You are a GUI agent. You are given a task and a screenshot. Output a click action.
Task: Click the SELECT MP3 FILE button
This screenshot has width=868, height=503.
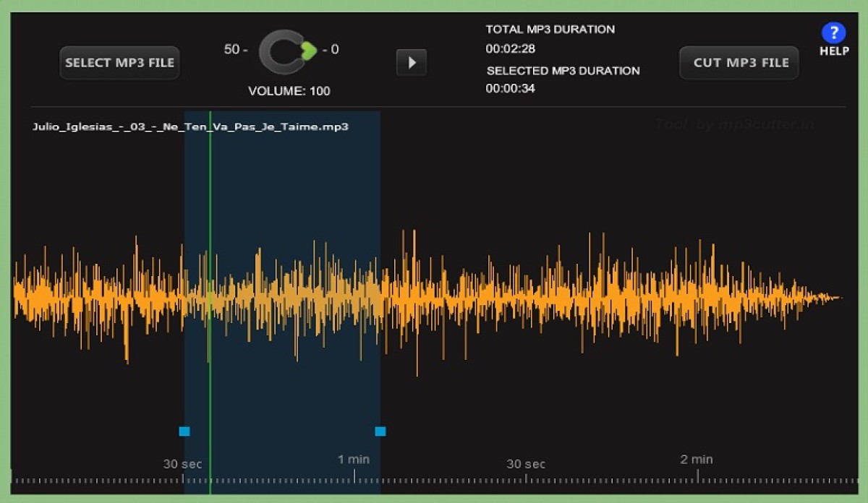[x=119, y=63]
